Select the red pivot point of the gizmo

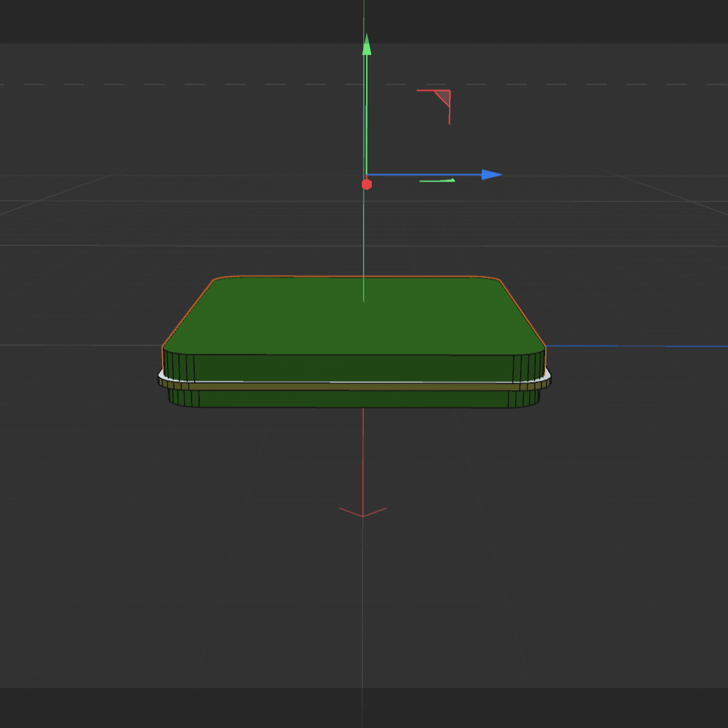[x=366, y=183]
